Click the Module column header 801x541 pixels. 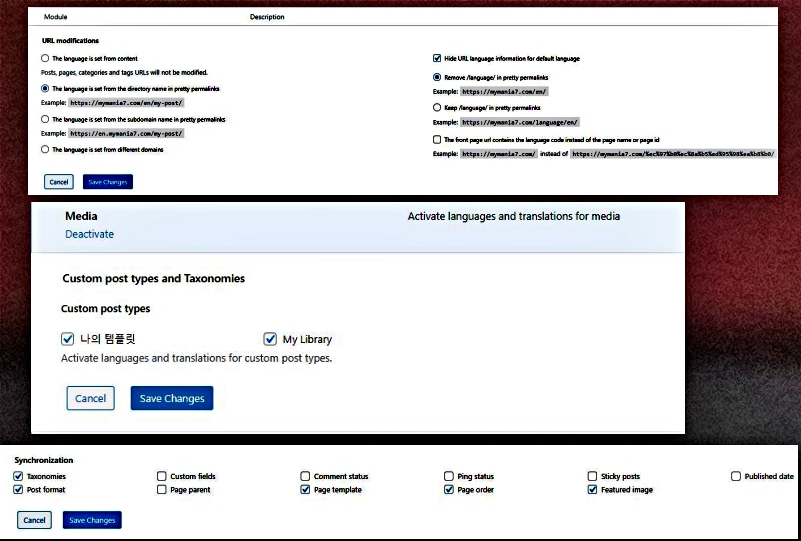56,17
